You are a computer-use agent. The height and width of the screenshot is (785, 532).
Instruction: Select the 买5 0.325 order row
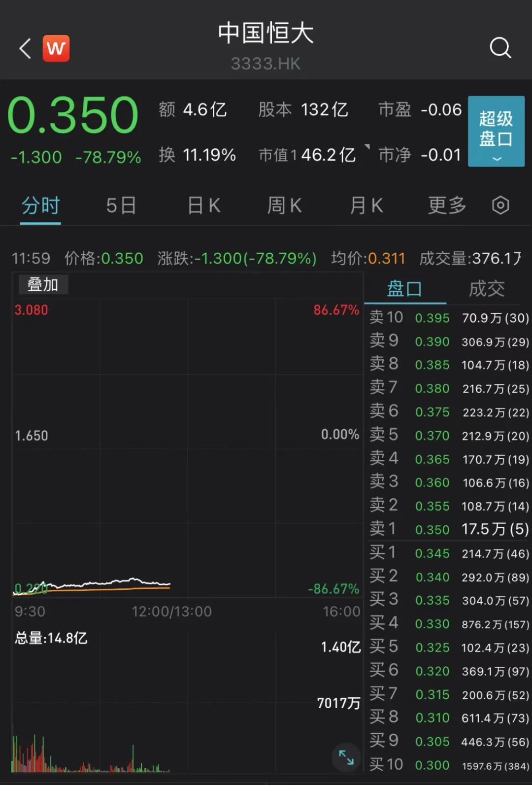pyautogui.click(x=449, y=647)
